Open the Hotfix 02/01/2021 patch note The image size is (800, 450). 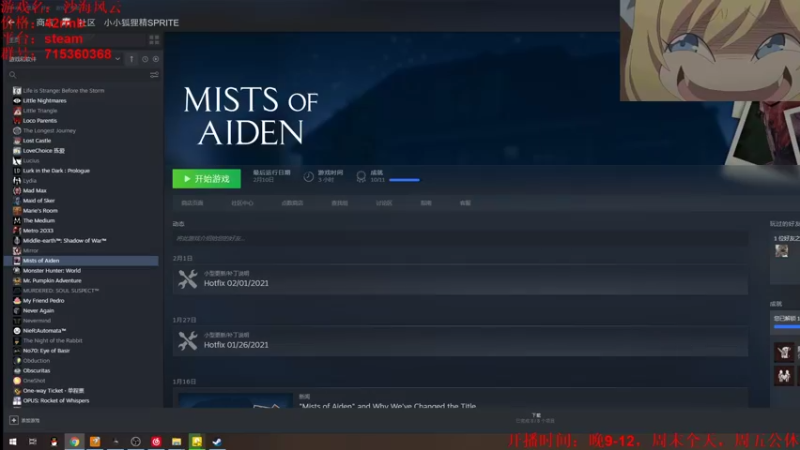click(460, 280)
